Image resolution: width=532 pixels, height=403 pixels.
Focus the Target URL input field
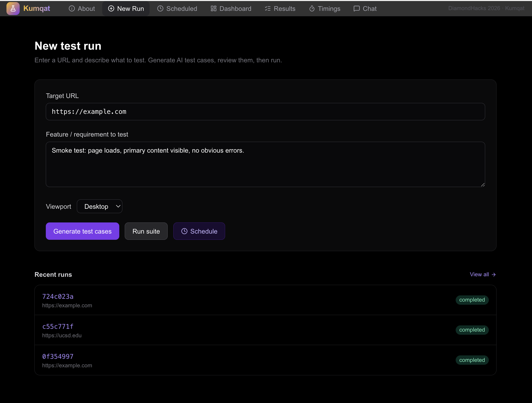coord(265,112)
